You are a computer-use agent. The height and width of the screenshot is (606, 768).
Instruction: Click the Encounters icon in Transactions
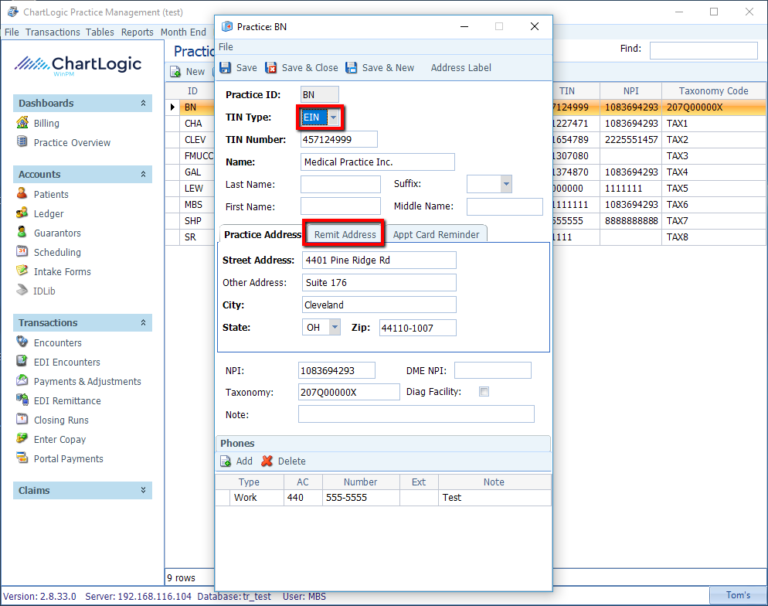(22, 342)
